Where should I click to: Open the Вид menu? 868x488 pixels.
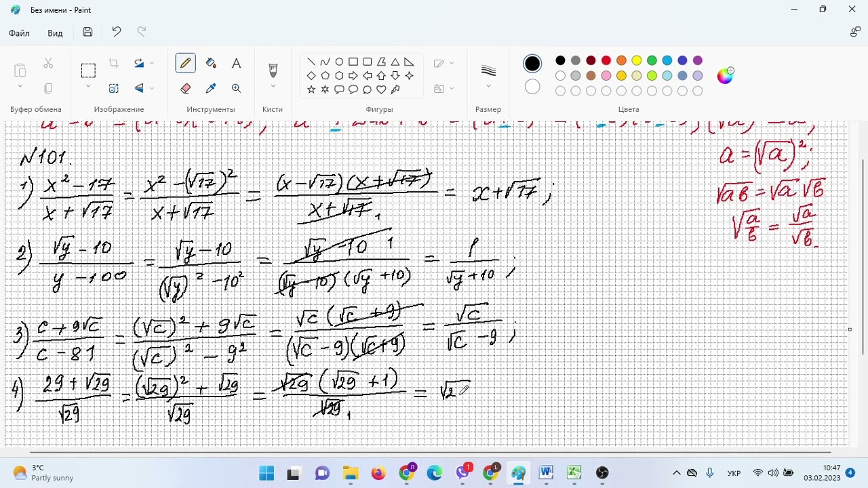pyautogui.click(x=55, y=33)
